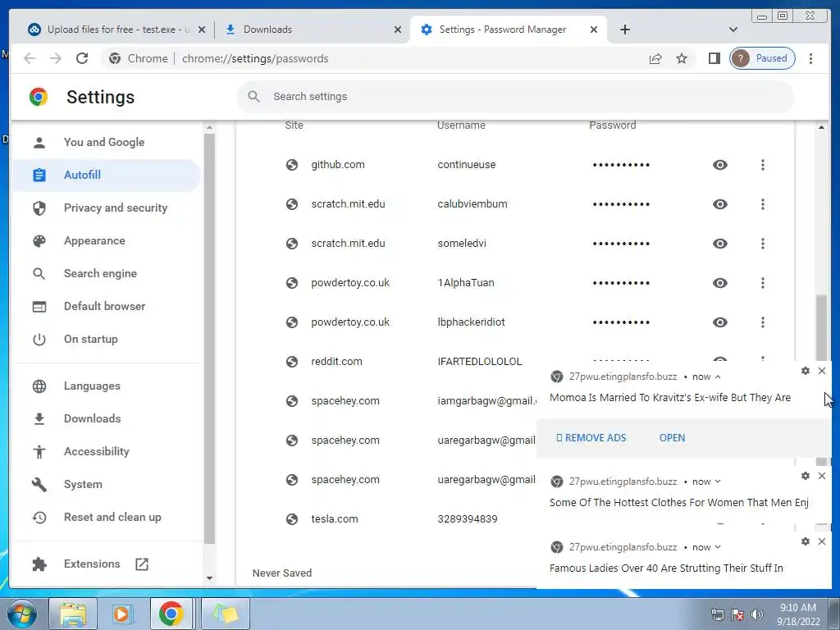
Task: Open more actions for github.com entry
Action: point(762,165)
